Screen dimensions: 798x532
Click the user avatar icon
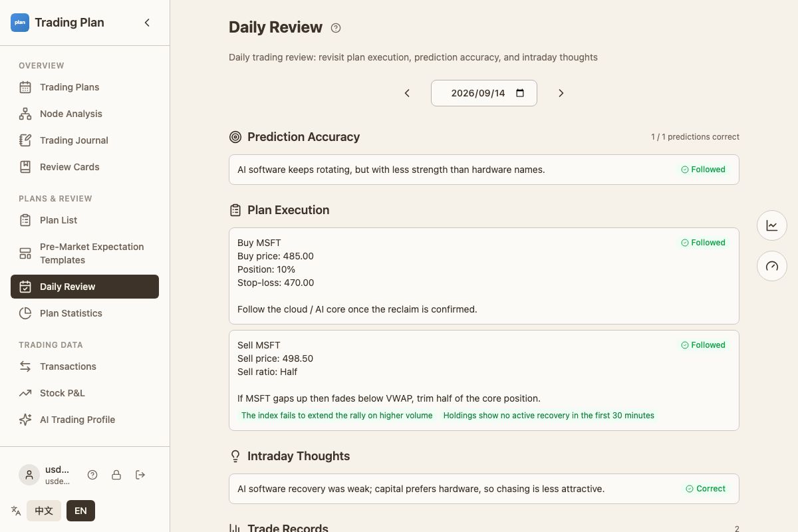pyautogui.click(x=29, y=475)
